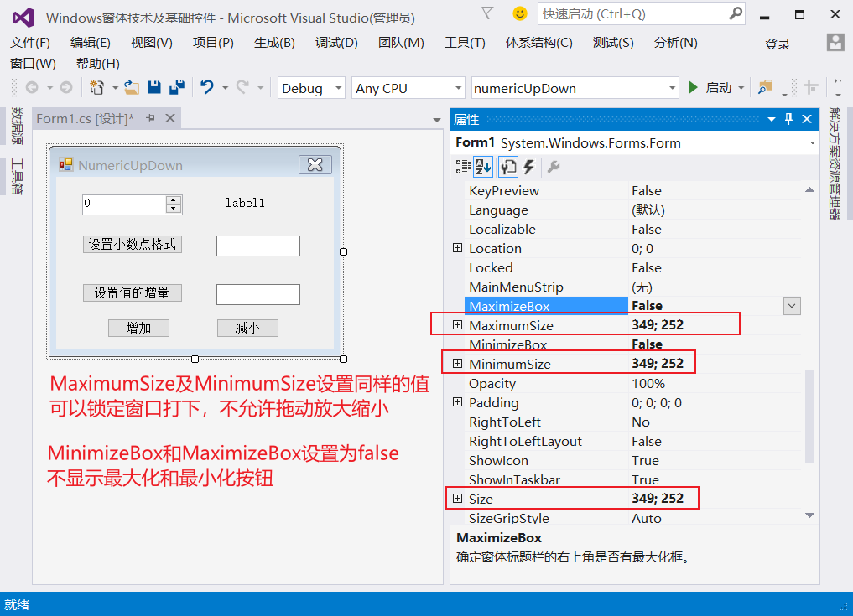Undo the last action
The width and height of the screenshot is (853, 616).
pos(206,87)
